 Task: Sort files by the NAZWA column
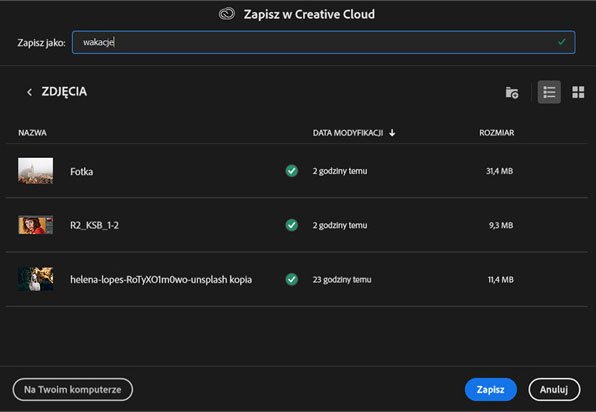point(32,133)
